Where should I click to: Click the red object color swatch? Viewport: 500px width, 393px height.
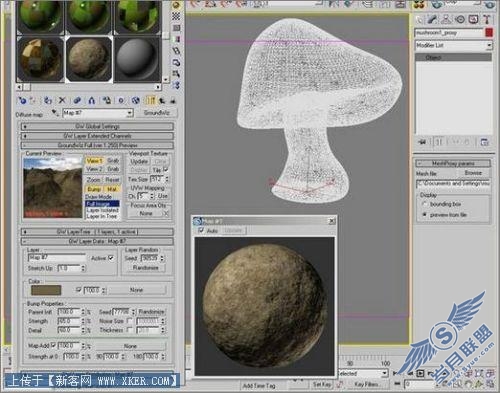[489, 33]
